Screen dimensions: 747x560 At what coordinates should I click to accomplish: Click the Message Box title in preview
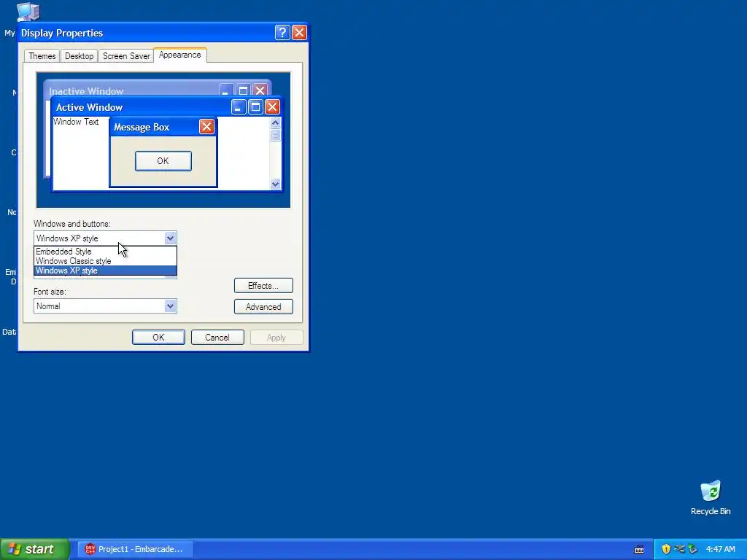(142, 127)
